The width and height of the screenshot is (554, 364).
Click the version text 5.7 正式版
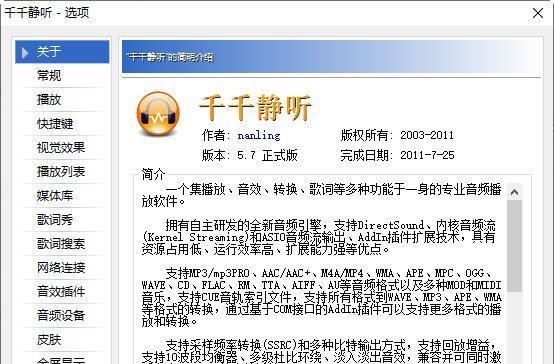267,155
